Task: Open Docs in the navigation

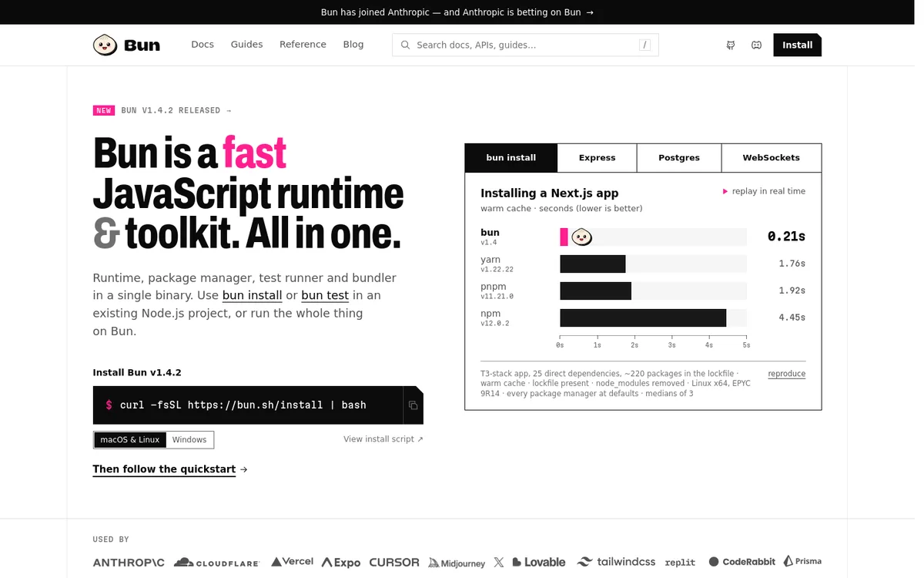Action: click(203, 45)
